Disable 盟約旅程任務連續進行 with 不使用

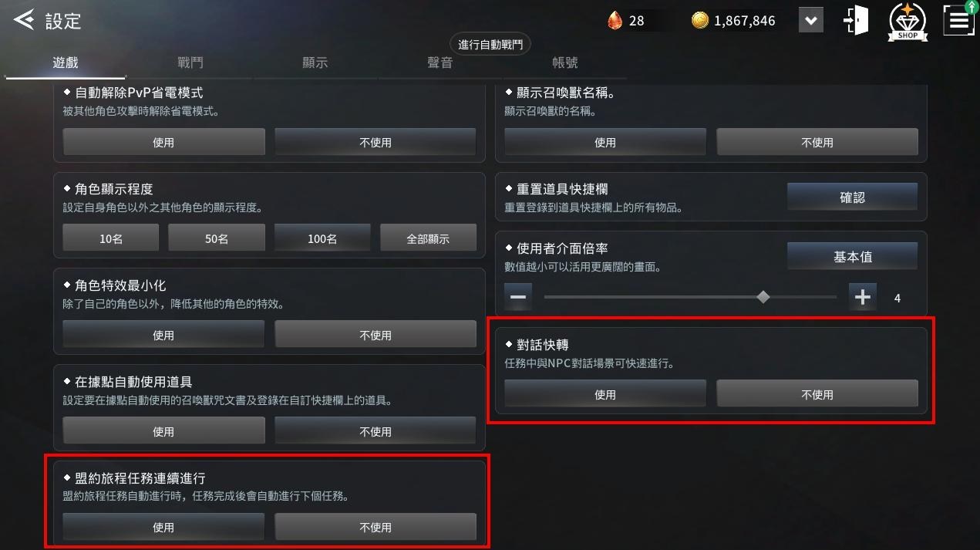tap(375, 528)
